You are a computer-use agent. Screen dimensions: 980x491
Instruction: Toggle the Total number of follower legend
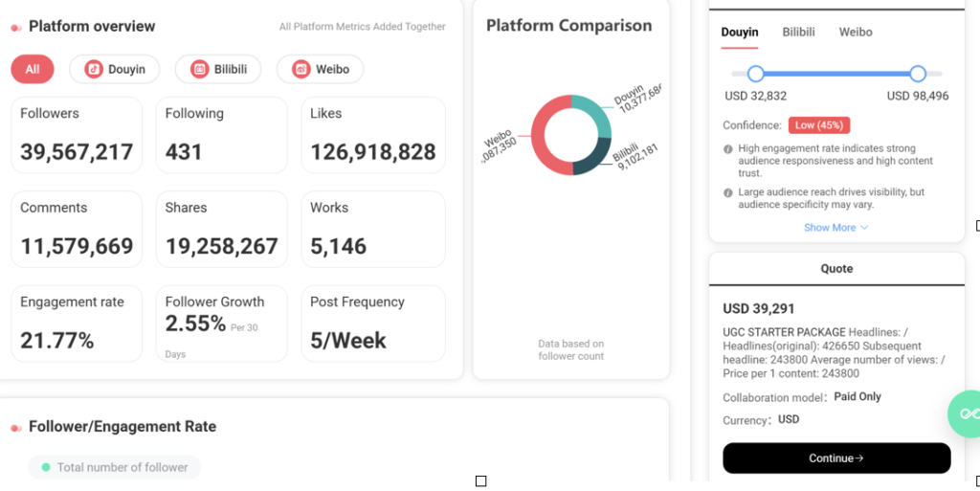click(x=114, y=467)
